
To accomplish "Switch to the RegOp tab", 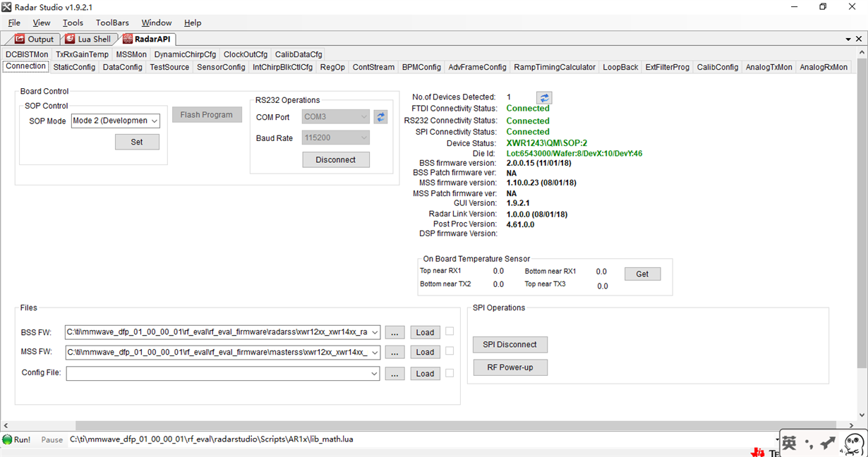I will click(x=332, y=67).
